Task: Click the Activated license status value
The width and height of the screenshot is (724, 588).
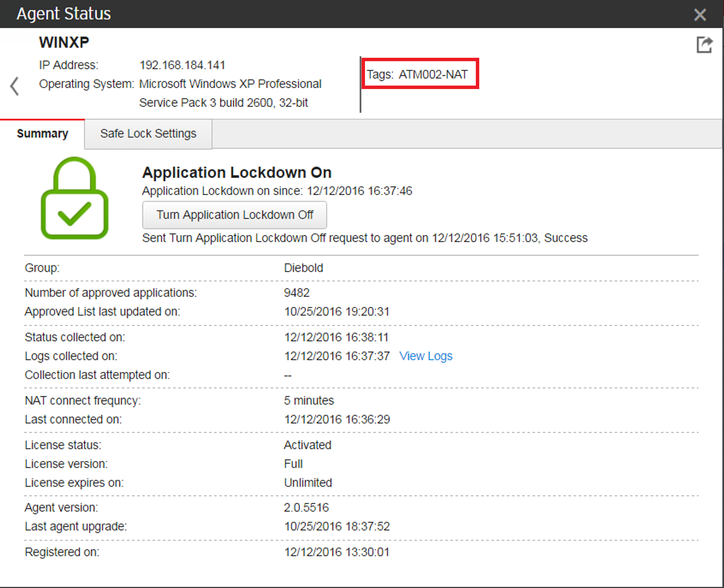Action: tap(307, 445)
